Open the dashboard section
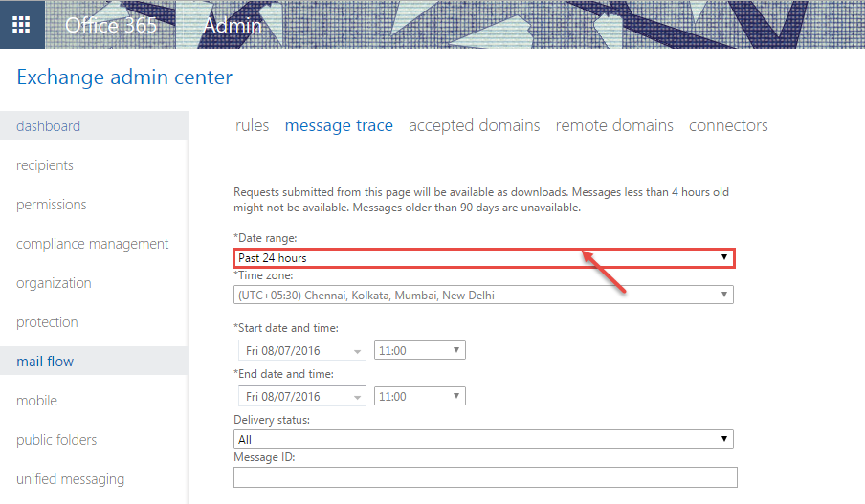This screenshot has width=865, height=504. [48, 125]
